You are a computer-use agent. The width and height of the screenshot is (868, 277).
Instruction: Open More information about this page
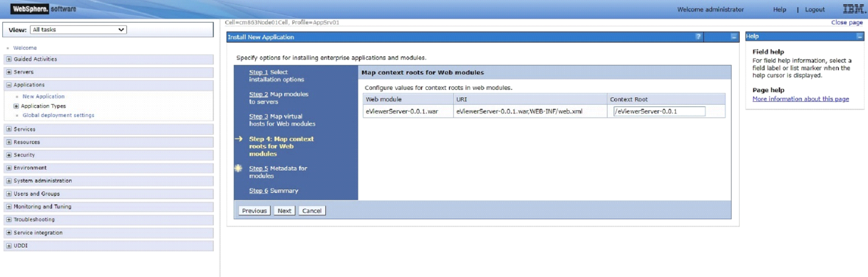tap(800, 99)
